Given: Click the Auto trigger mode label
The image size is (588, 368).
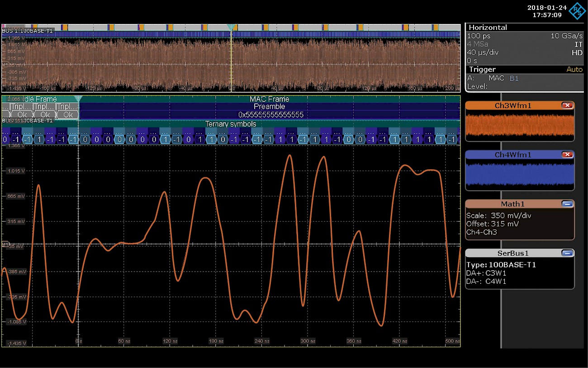Looking at the screenshot, I should [574, 69].
